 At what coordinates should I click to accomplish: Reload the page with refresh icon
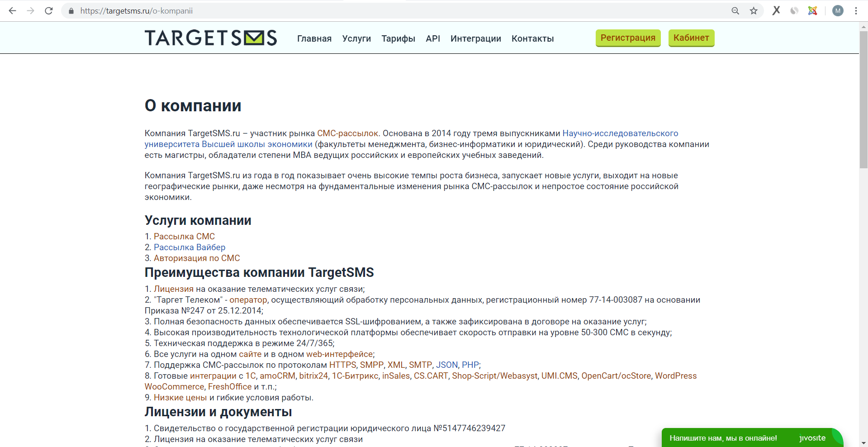click(49, 11)
